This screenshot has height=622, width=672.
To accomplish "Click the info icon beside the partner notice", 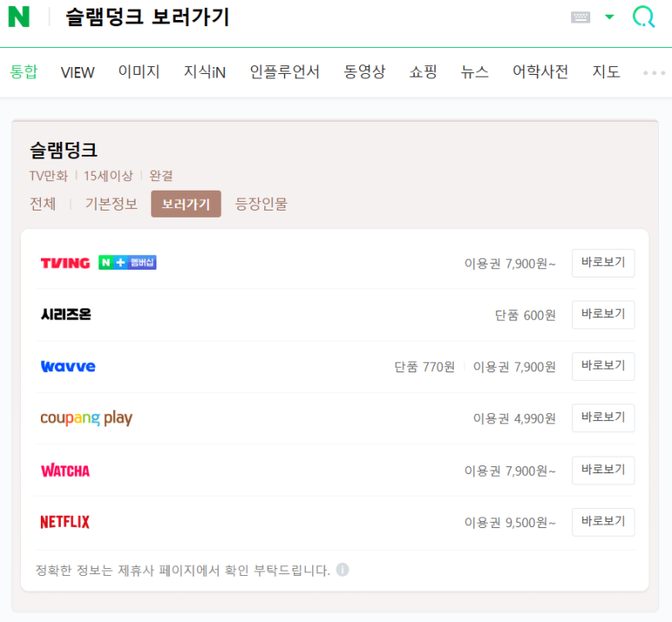I will pos(343,570).
